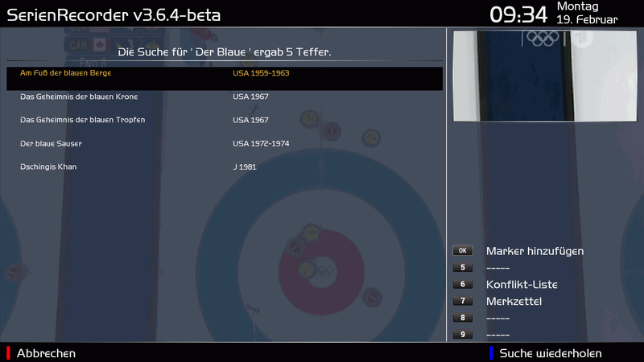
Task: Click 'USA 1972-1974' year info
Action: point(261,144)
